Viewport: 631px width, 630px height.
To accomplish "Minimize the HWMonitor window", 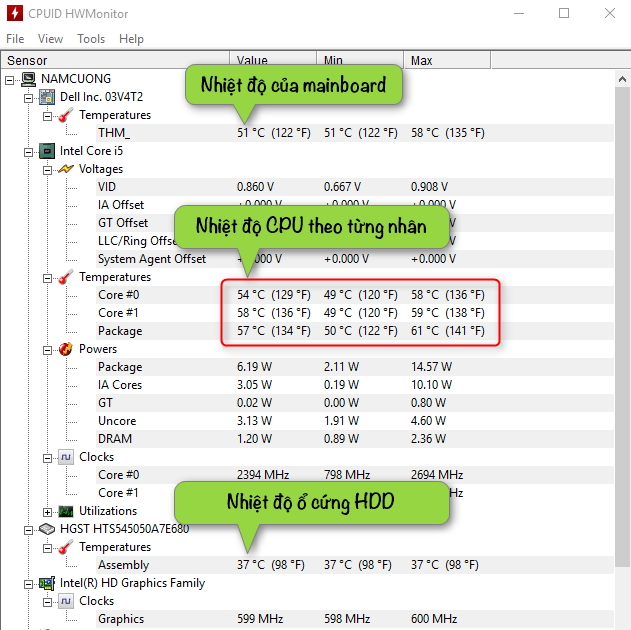I will coord(519,13).
